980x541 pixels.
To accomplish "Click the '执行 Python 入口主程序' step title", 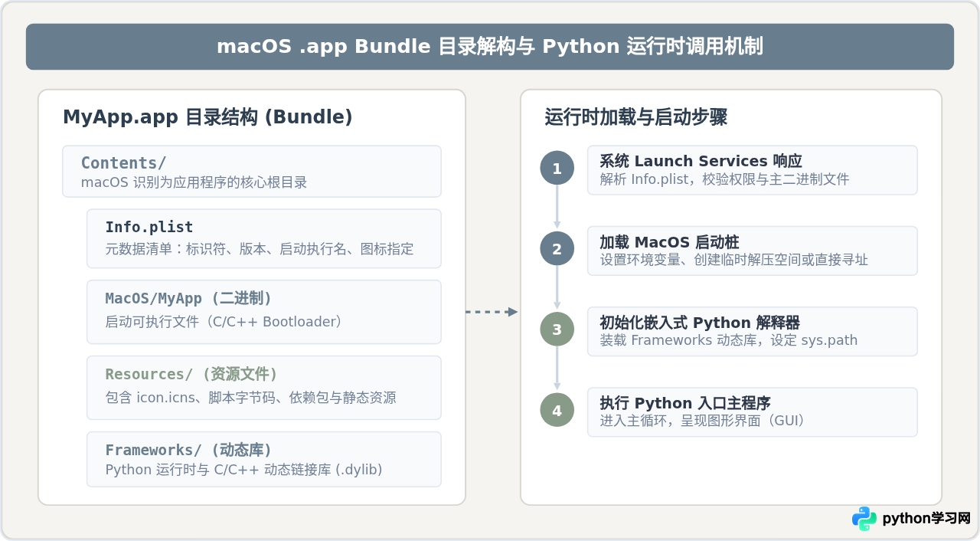I will coord(684,403).
